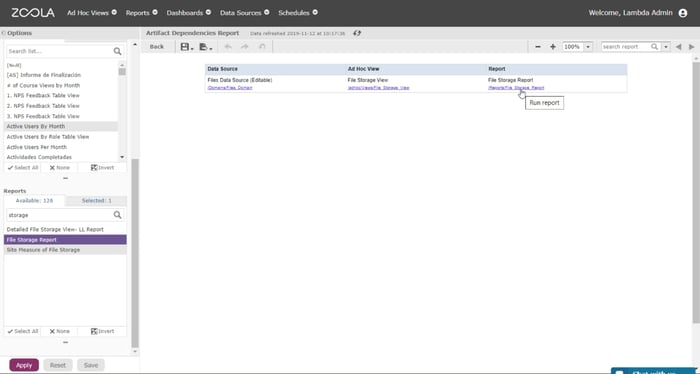
Task: Click the scroll up arrow of options panel
Action: [x=135, y=45]
